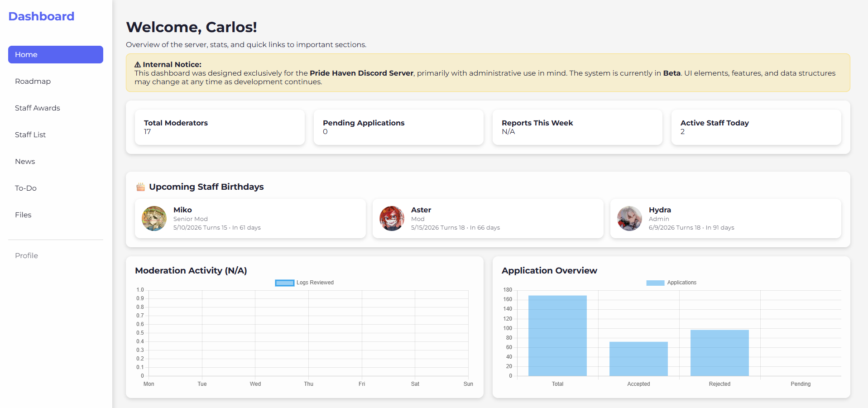Click Hydra's avatar image
Image resolution: width=868 pixels, height=408 pixels.
(629, 218)
